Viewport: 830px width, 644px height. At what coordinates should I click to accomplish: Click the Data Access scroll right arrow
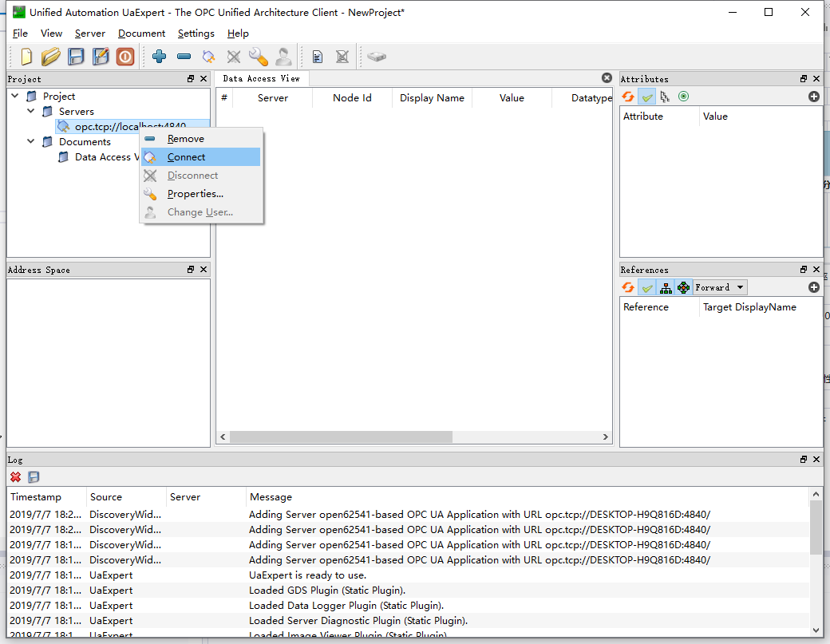[x=606, y=437]
